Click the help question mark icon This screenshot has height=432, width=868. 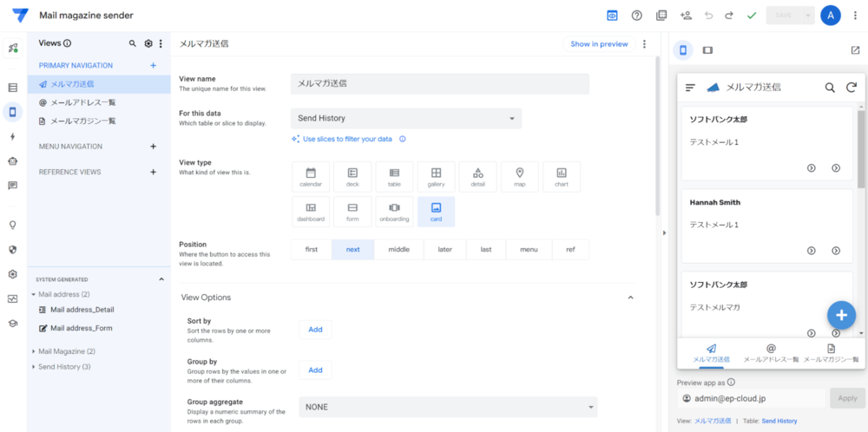pos(637,16)
